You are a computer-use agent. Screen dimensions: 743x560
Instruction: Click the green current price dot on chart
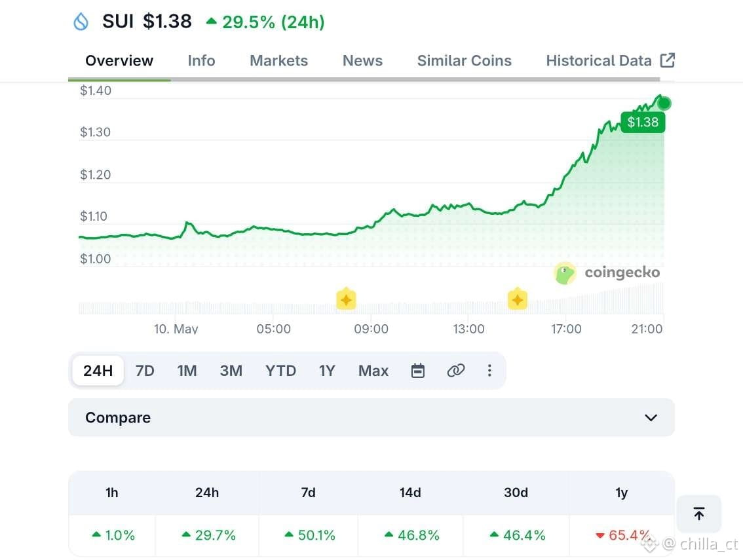pyautogui.click(x=664, y=103)
